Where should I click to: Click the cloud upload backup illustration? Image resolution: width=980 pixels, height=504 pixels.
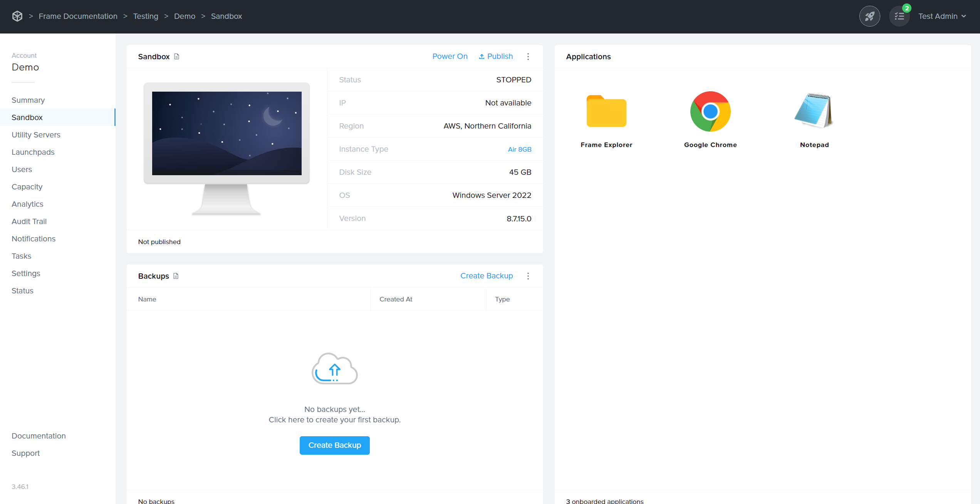pos(334,368)
